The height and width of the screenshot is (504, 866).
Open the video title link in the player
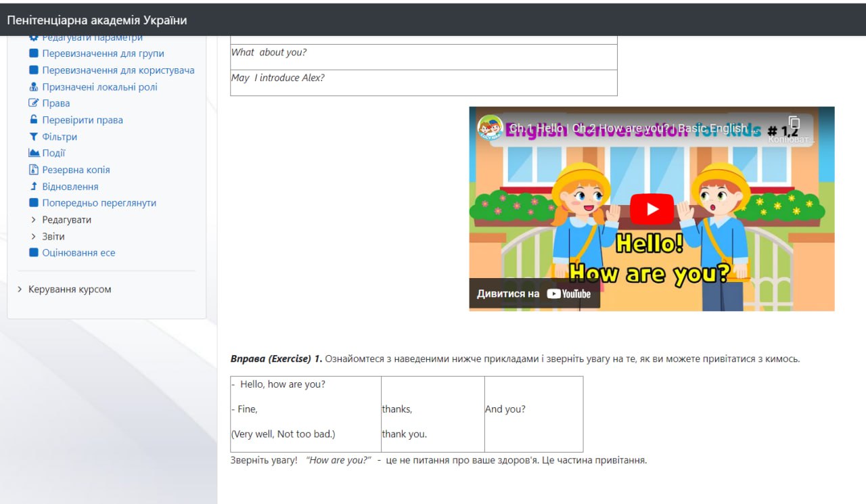[628, 129]
